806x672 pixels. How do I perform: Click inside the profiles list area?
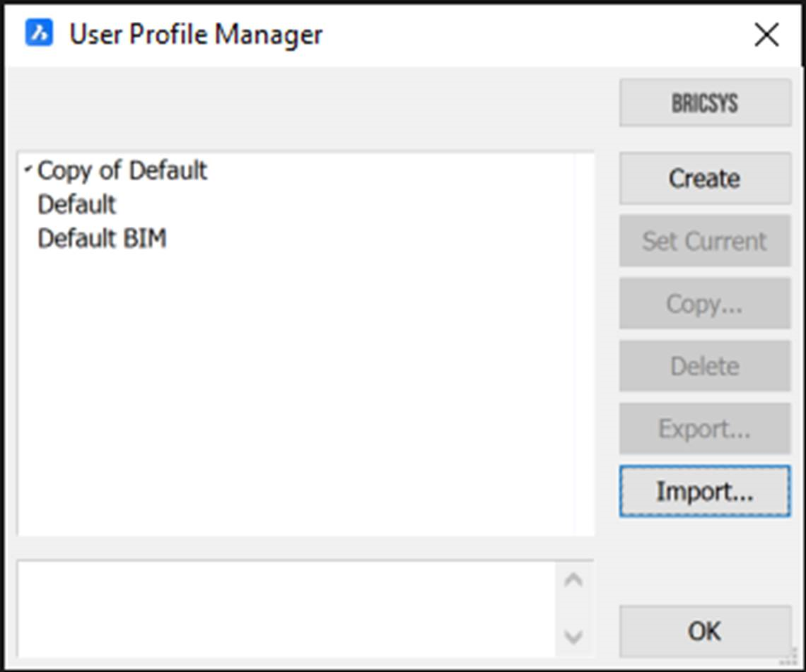tap(304, 389)
